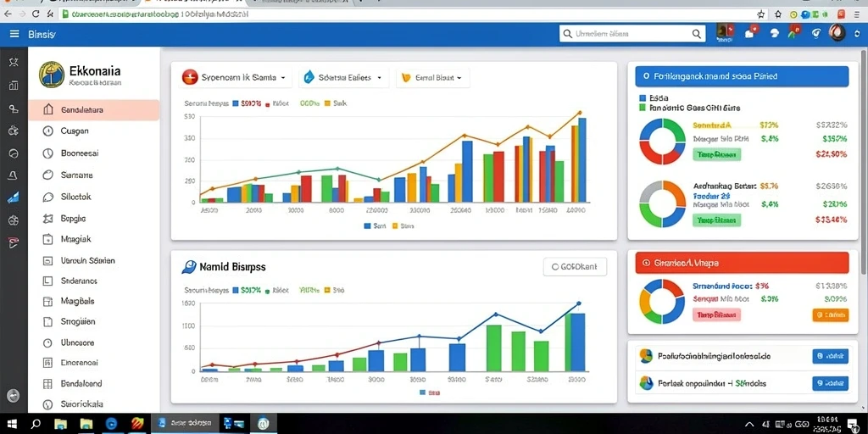Click the magnifier icon in the search box
Screen dimensions: 868x434
point(697,34)
